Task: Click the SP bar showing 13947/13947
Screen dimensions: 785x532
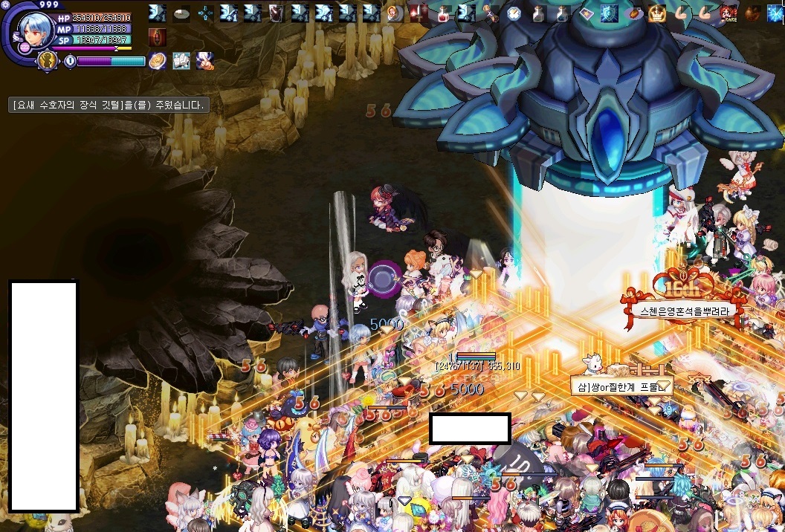Action: (x=94, y=40)
